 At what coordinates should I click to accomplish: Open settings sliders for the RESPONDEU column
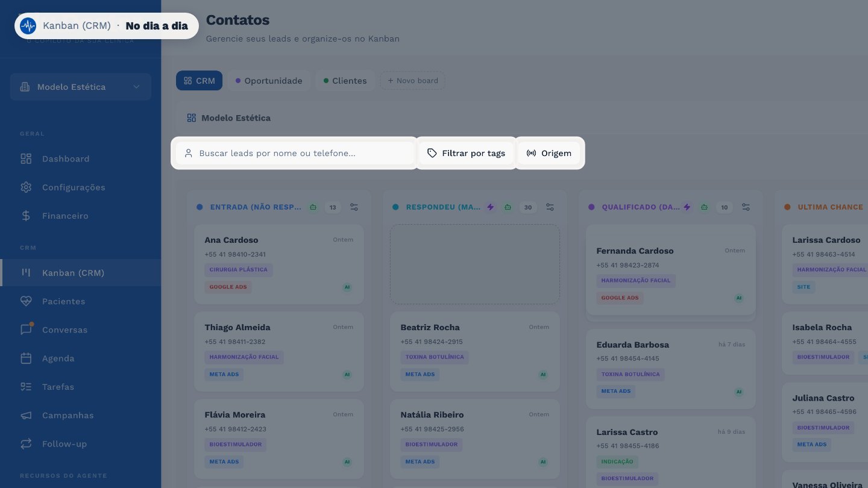click(x=550, y=207)
